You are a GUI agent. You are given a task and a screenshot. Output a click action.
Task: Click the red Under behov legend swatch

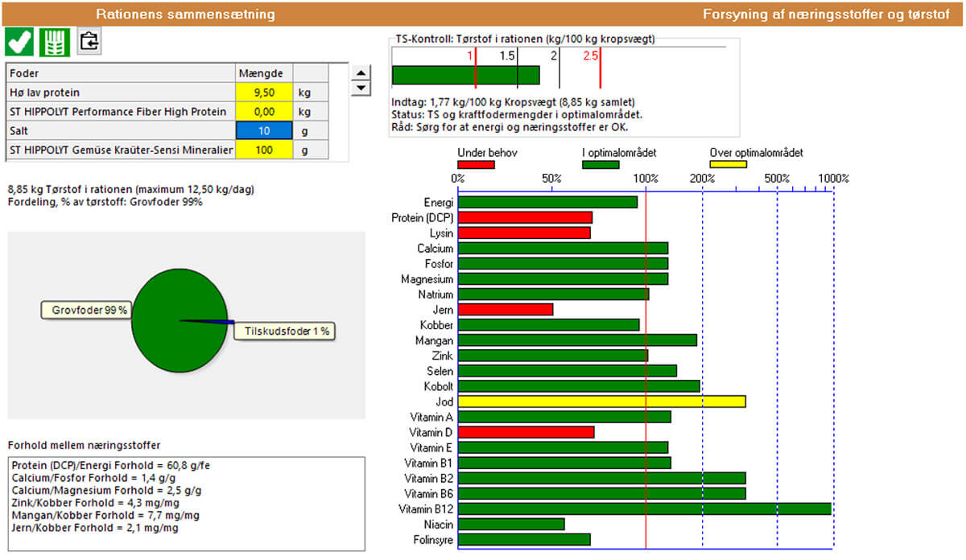point(476,165)
